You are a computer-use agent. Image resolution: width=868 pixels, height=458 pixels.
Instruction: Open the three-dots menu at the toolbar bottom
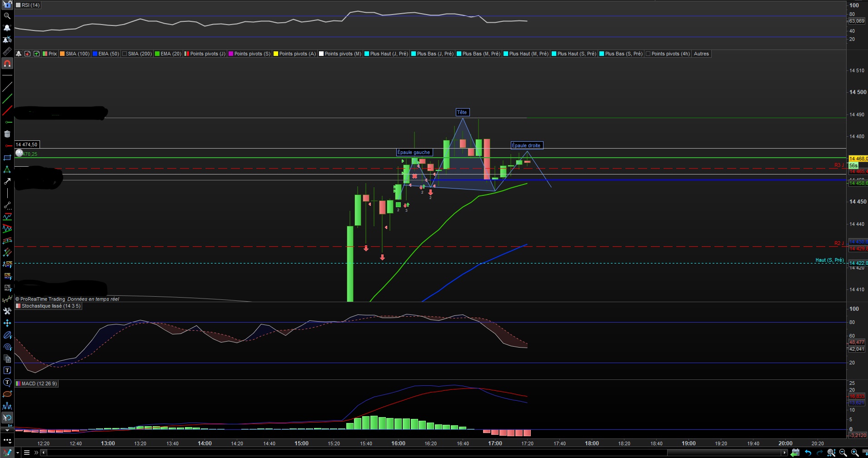click(7, 441)
